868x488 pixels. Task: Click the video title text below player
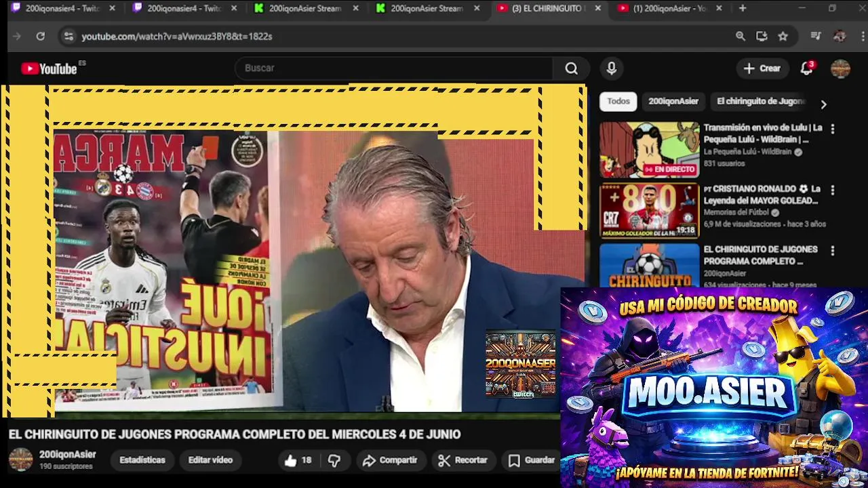pos(235,434)
